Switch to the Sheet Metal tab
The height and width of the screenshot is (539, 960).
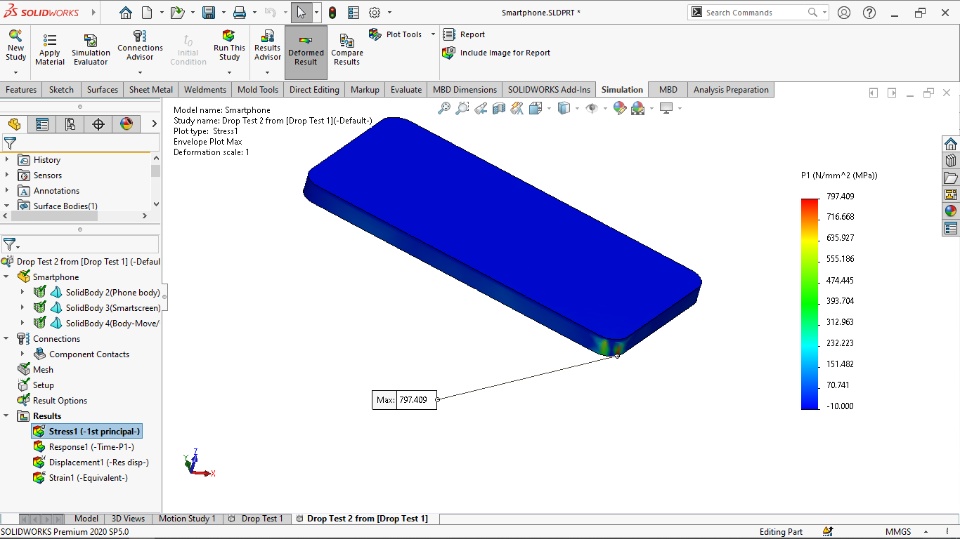(x=151, y=89)
